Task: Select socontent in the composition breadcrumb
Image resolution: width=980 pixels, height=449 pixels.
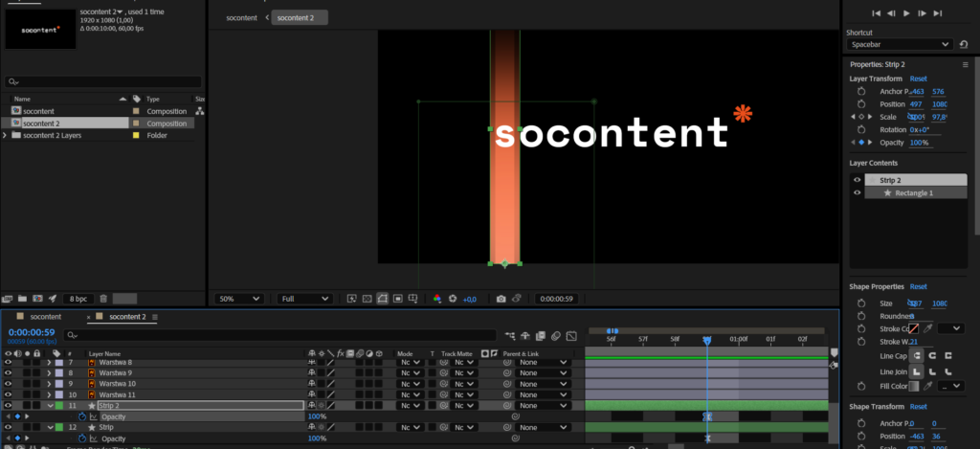Action: pyautogui.click(x=241, y=17)
